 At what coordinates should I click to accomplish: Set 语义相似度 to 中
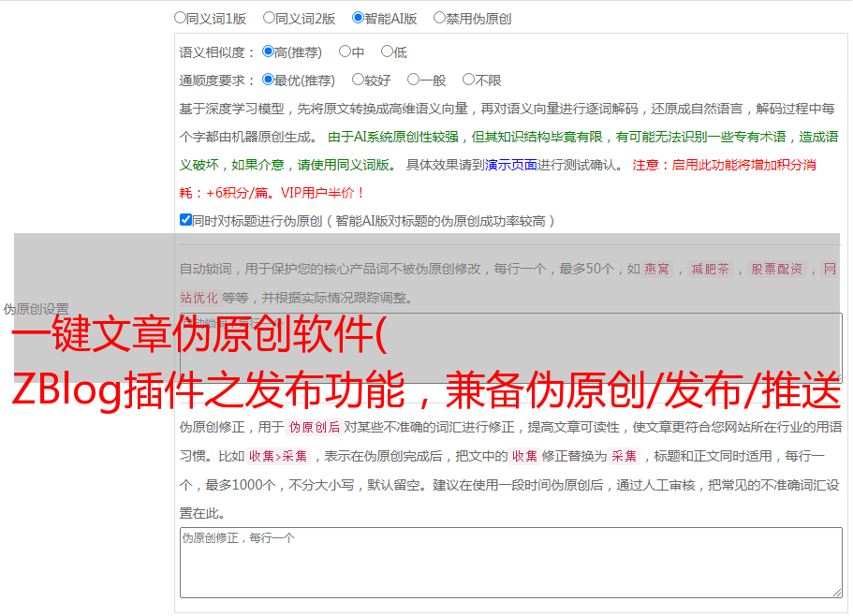coord(345,51)
